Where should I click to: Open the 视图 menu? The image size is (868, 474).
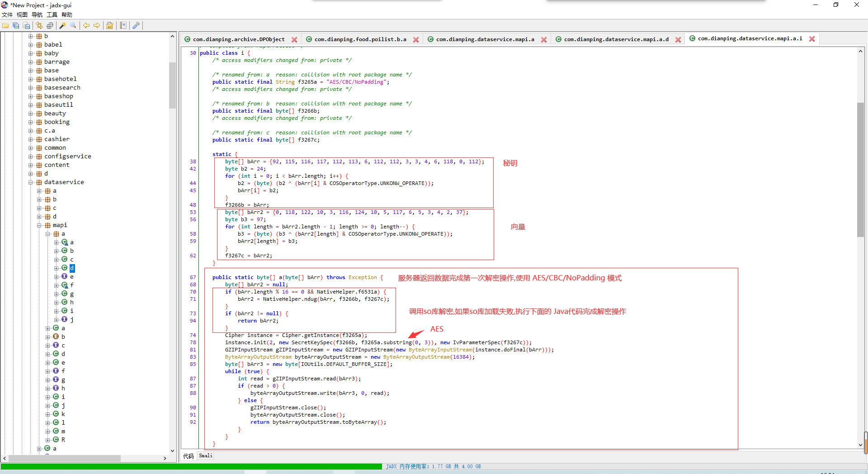click(22, 15)
